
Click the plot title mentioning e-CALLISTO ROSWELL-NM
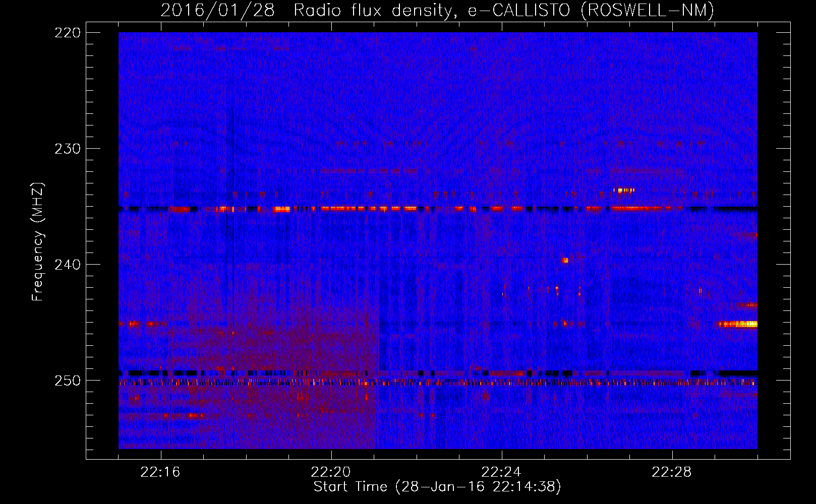pyautogui.click(x=437, y=10)
